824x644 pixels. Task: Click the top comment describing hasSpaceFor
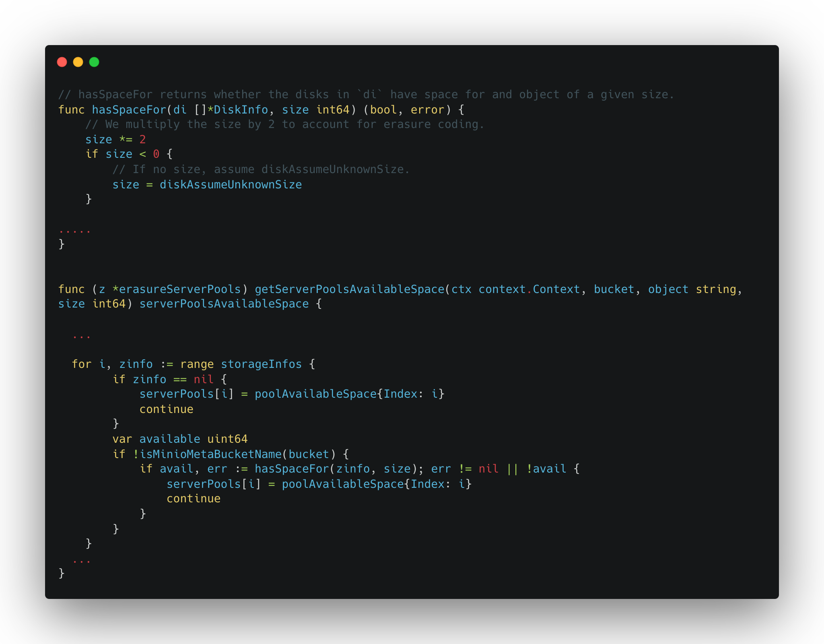tap(366, 95)
